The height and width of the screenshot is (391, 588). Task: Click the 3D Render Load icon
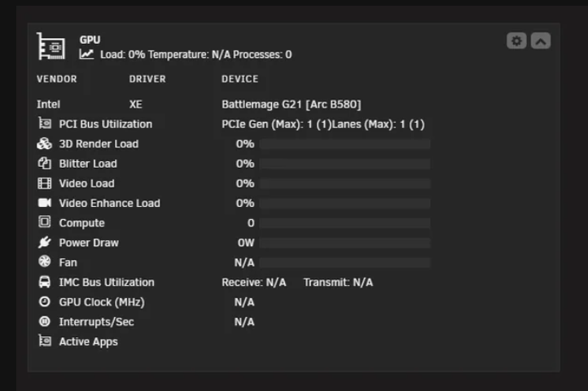[45, 143]
